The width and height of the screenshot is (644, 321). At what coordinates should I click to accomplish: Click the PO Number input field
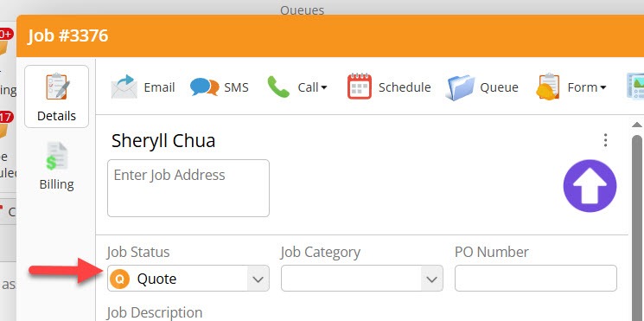coord(536,279)
